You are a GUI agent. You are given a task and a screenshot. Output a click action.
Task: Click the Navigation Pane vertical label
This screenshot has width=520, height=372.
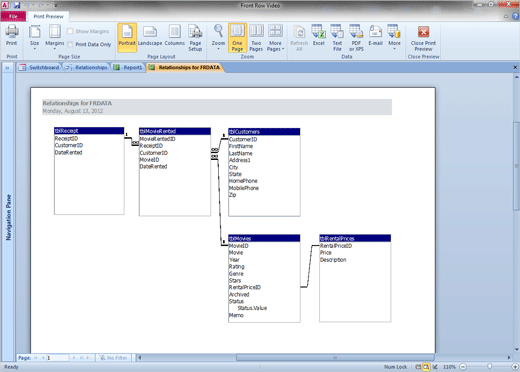pos(8,217)
